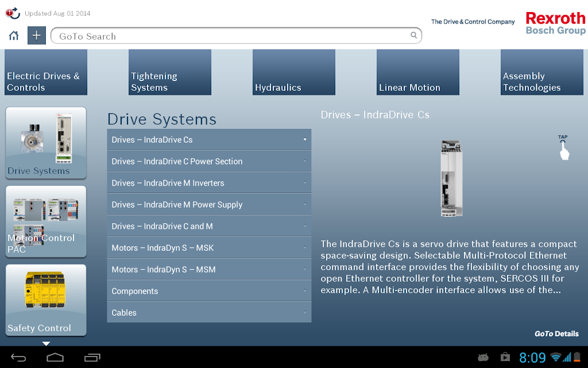Select Drives – IndraDrive M Power Supply

[209, 205]
